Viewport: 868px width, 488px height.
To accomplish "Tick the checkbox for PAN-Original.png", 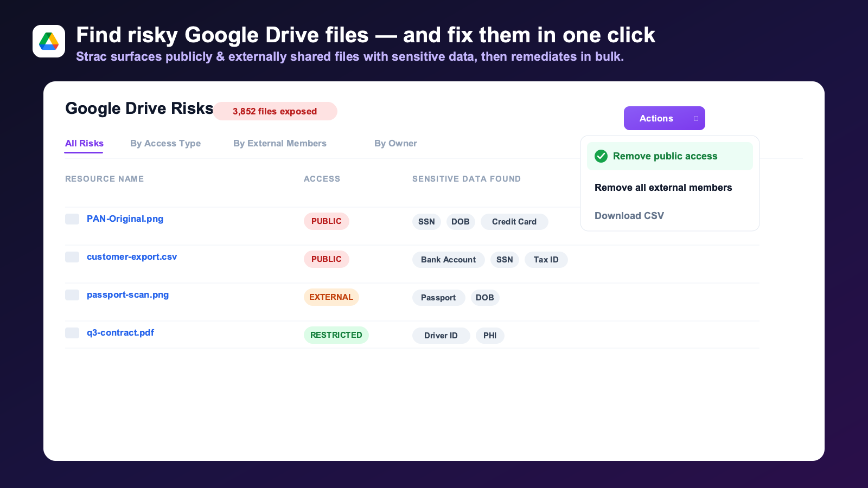I will 72,219.
